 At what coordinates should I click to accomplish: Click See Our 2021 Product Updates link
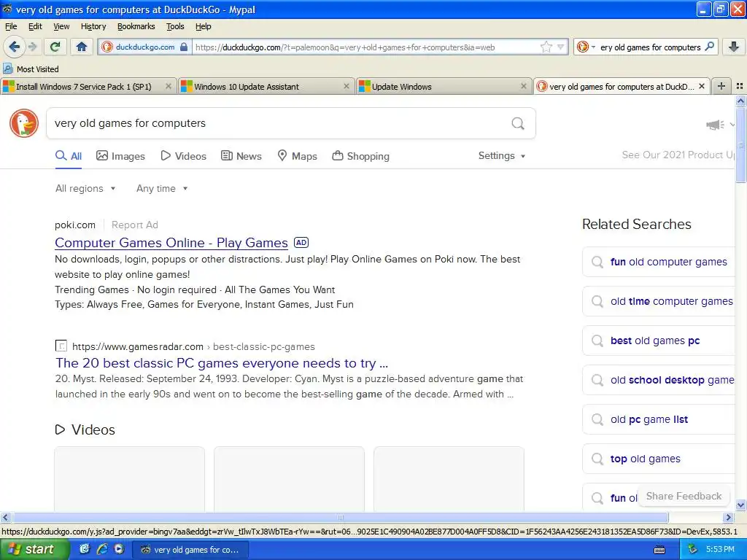[678, 155]
